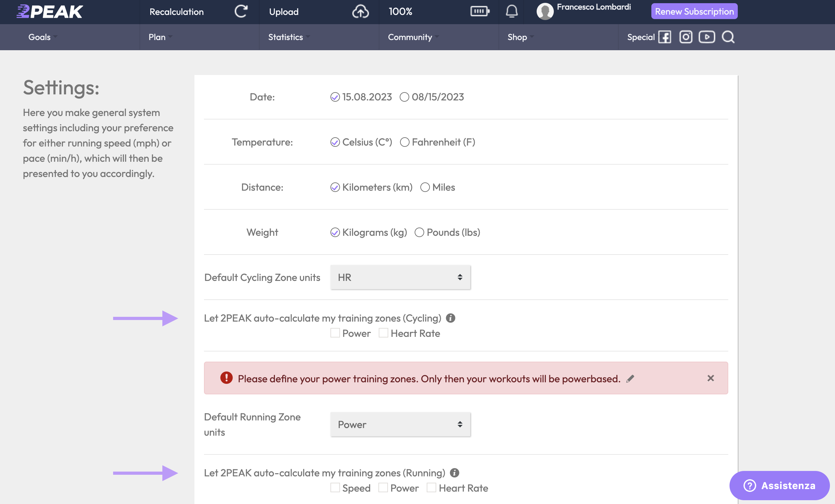Click the cloud Upload icon
835x504 pixels.
(360, 11)
